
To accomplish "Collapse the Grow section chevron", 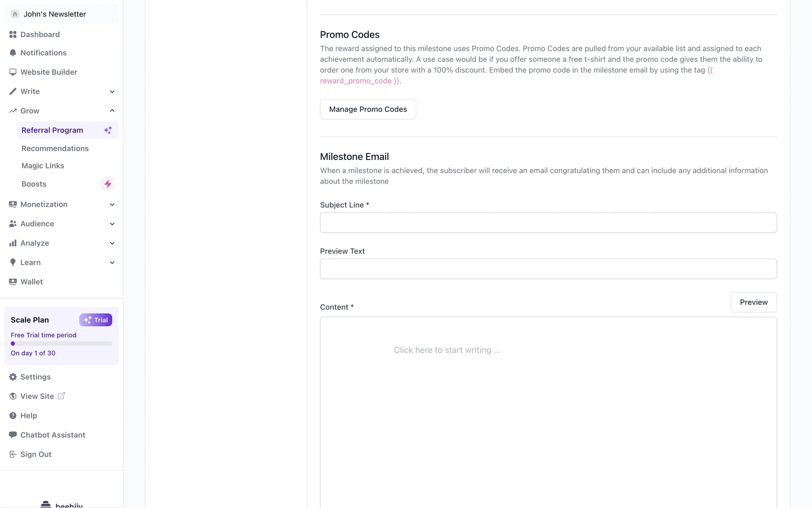I will (112, 111).
